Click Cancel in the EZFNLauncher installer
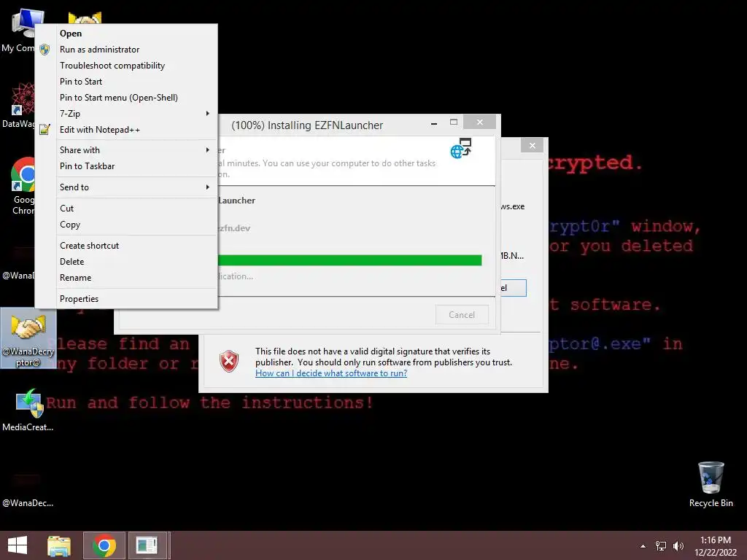The height and width of the screenshot is (560, 747). [462, 315]
